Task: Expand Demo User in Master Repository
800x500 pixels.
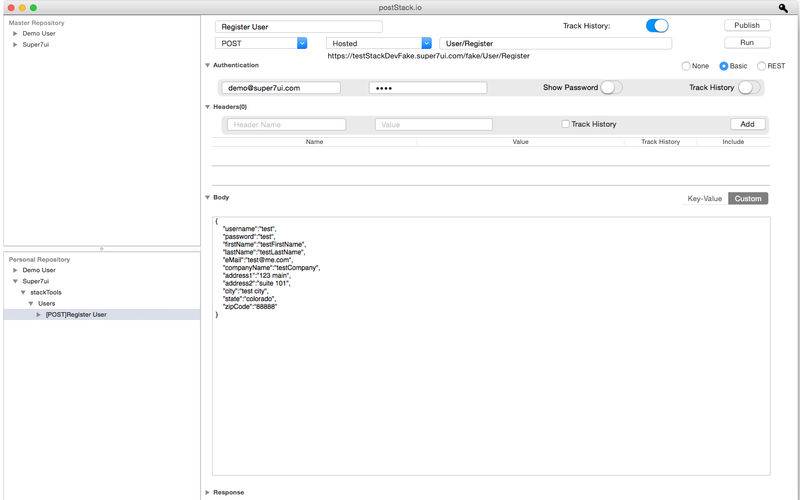Action: point(15,33)
